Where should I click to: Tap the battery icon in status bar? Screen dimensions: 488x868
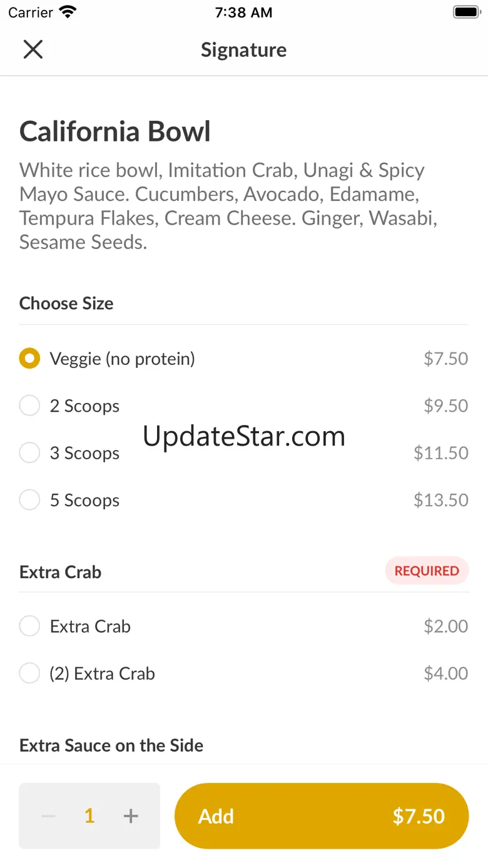click(x=466, y=12)
